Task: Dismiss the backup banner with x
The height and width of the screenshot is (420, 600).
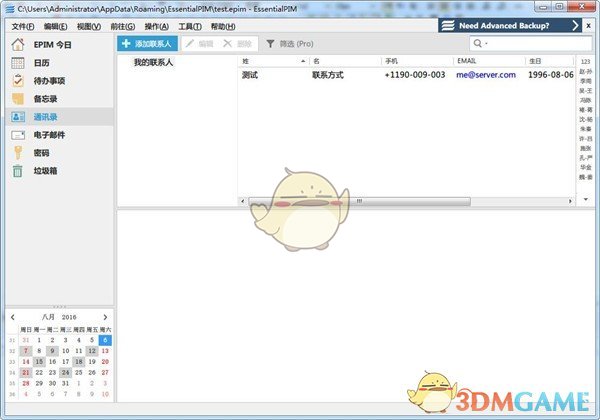Action: pyautogui.click(x=589, y=26)
